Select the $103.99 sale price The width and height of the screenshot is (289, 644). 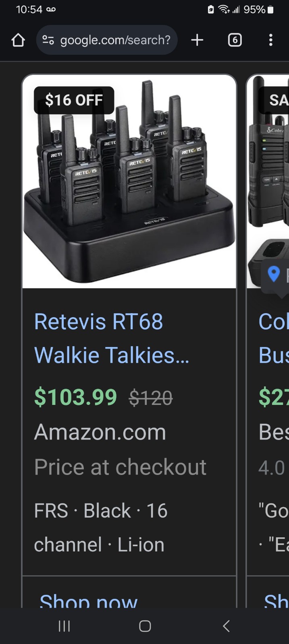click(75, 397)
